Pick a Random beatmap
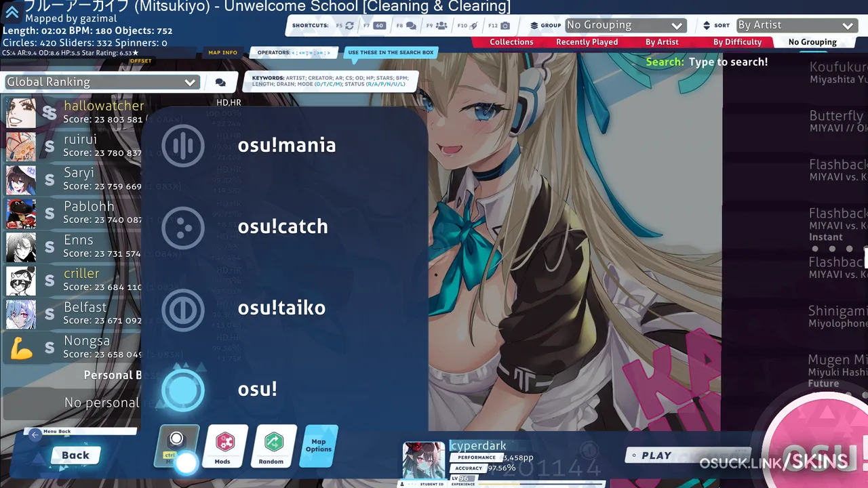 [273, 446]
